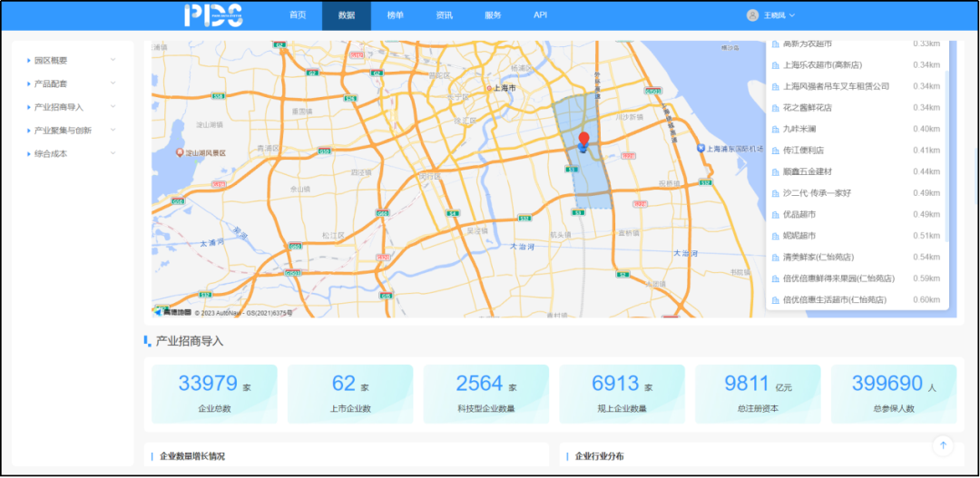Click the 淀山湖风景区 scenic spot marker
The image size is (980, 478).
coord(181,152)
